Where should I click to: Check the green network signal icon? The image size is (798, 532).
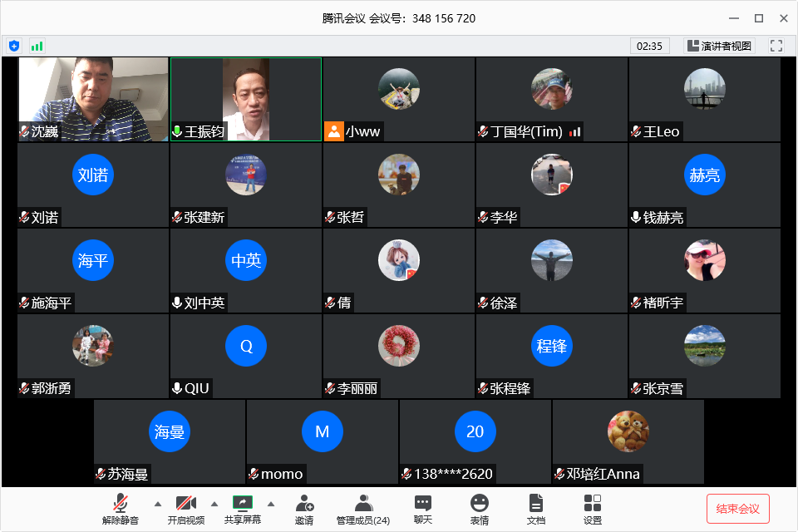pos(37,46)
